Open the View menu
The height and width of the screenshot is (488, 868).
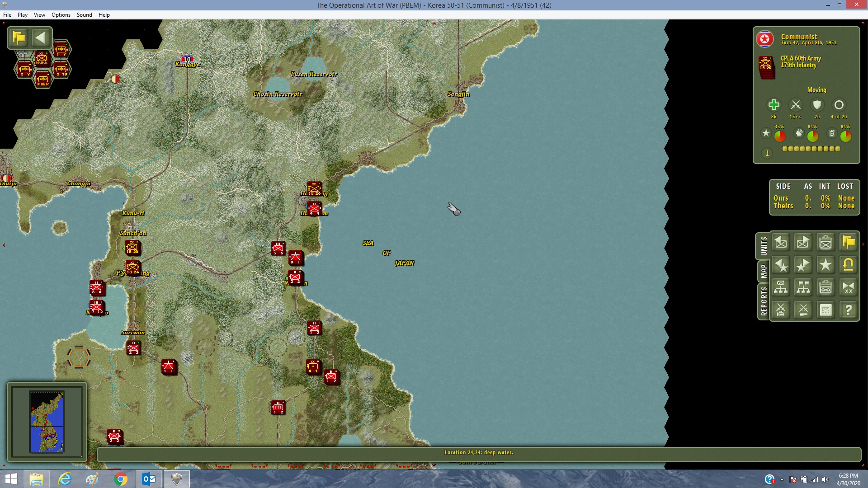pos(39,15)
